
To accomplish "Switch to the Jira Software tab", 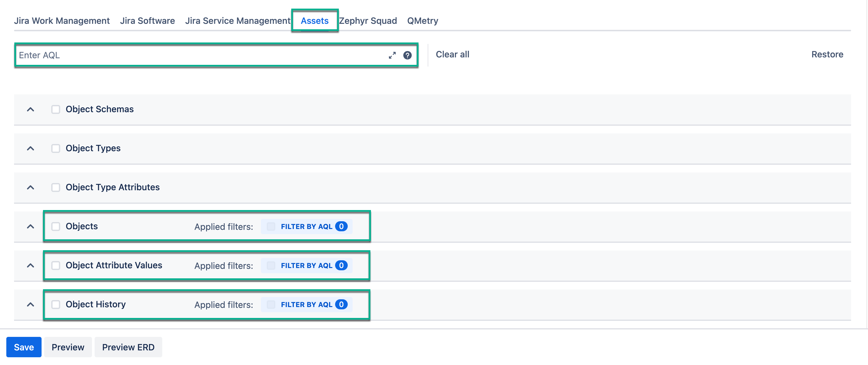I will click(x=147, y=21).
